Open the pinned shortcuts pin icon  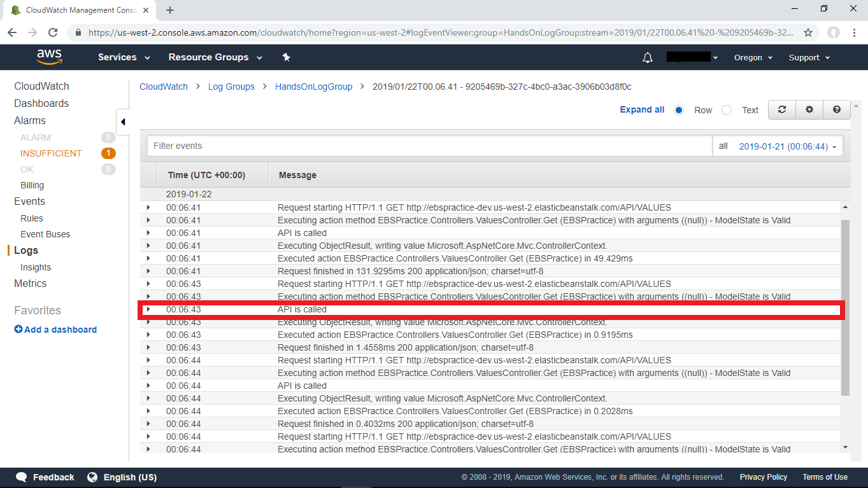pyautogui.click(x=286, y=57)
